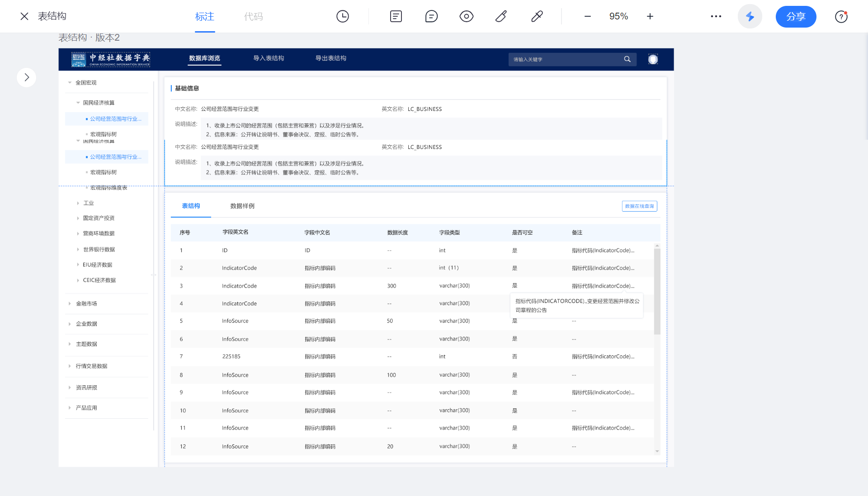Open the document notes icon
Image resolution: width=868 pixels, height=496 pixels.
(396, 16)
